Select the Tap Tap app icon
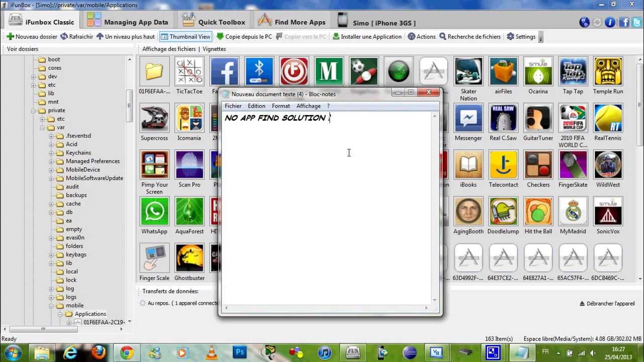The width and height of the screenshot is (644, 362). point(573,71)
